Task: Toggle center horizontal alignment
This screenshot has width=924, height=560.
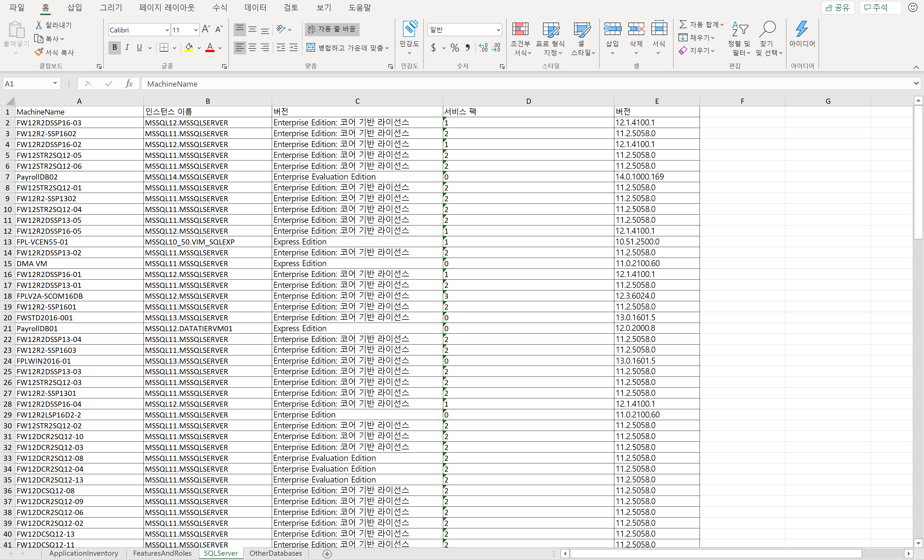Action: pyautogui.click(x=252, y=48)
